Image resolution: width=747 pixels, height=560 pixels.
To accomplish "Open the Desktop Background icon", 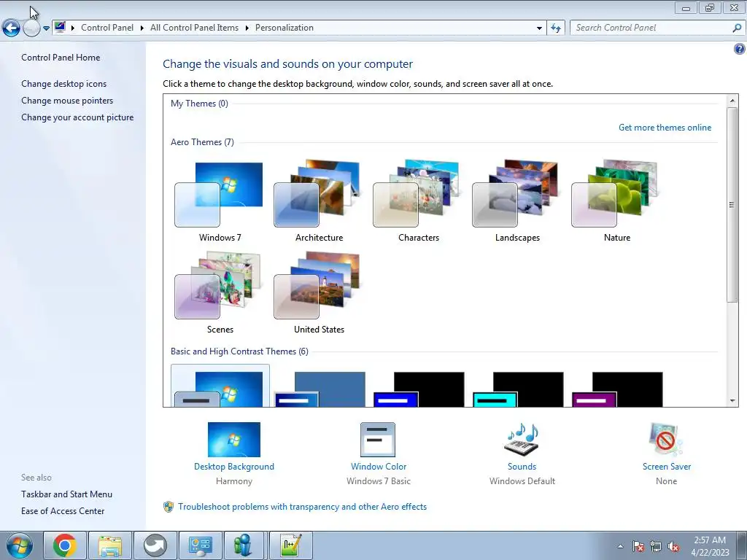I will tap(234, 440).
